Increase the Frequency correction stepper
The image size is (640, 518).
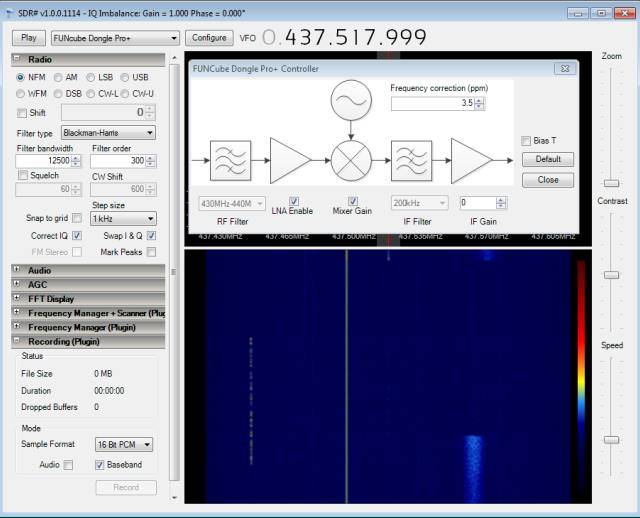480,100
